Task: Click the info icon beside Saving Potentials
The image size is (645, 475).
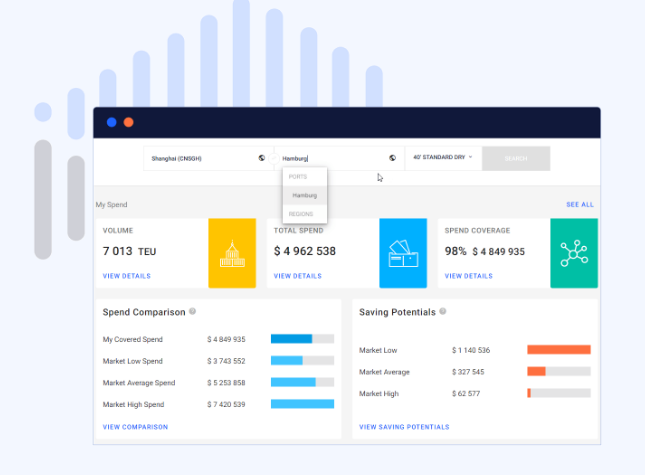Action: (x=442, y=312)
